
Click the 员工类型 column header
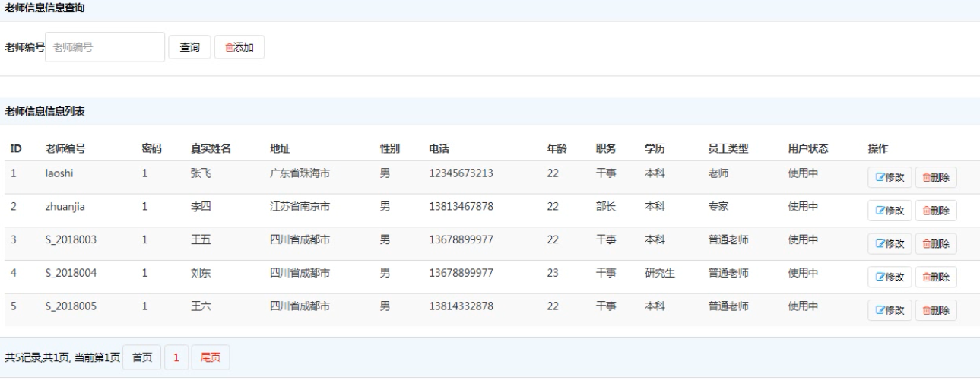click(x=728, y=148)
